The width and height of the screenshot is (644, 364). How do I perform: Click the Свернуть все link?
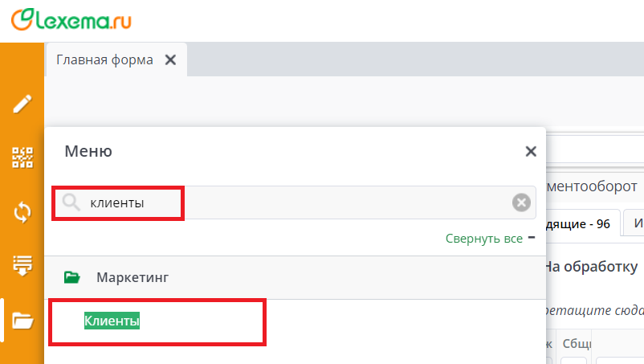click(x=483, y=239)
